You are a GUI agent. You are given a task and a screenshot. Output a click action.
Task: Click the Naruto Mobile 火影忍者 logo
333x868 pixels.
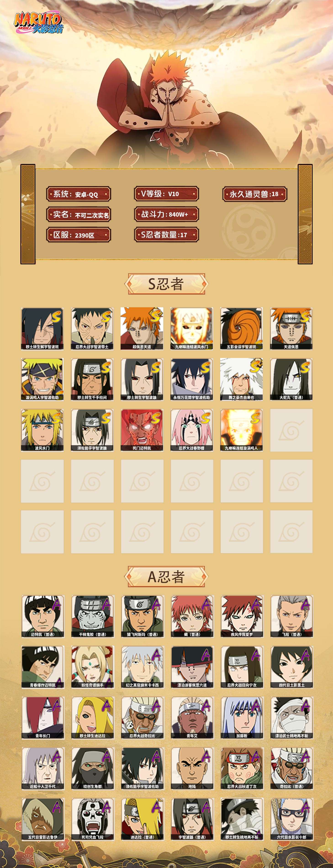click(x=38, y=23)
